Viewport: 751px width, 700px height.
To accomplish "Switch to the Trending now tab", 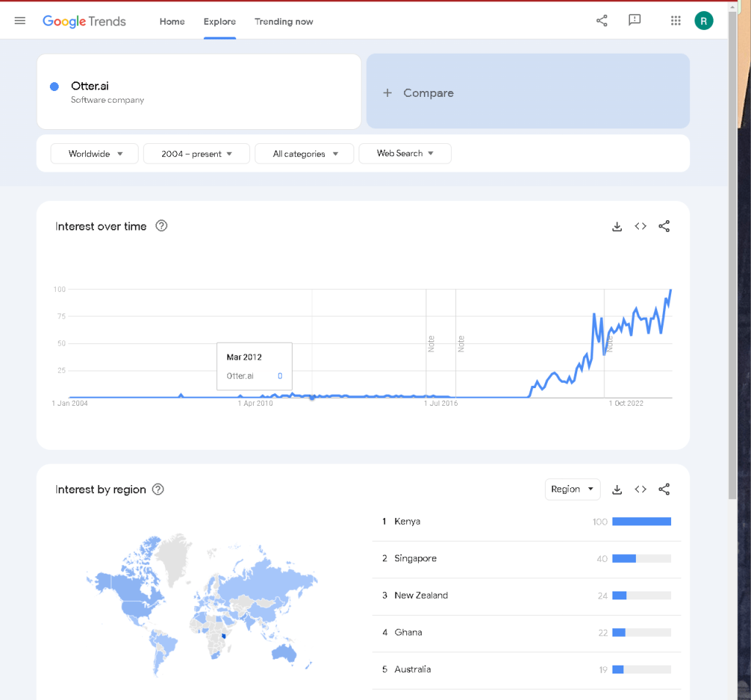I will [284, 21].
